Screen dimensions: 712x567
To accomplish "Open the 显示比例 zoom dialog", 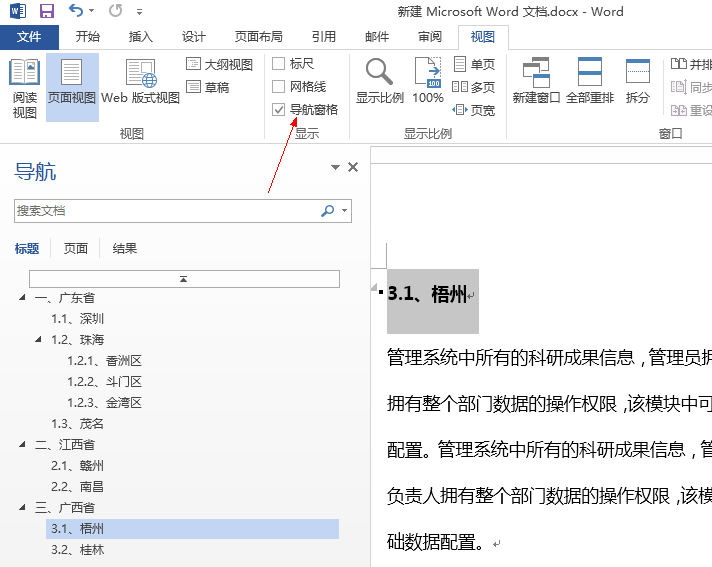I will click(380, 81).
